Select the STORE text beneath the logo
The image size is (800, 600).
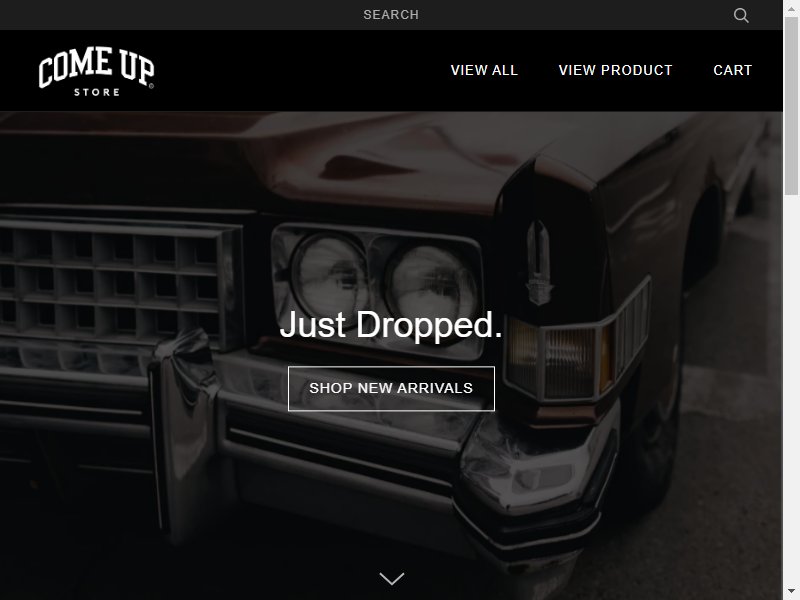(x=97, y=92)
